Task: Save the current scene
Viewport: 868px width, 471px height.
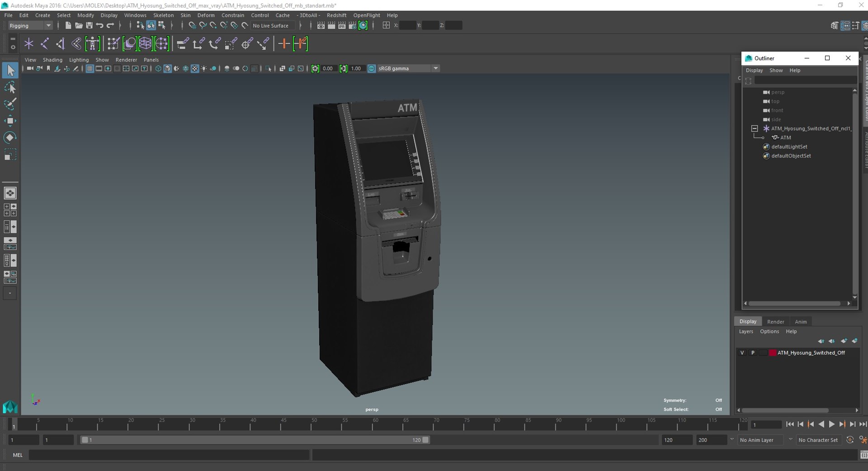Action: pos(89,26)
